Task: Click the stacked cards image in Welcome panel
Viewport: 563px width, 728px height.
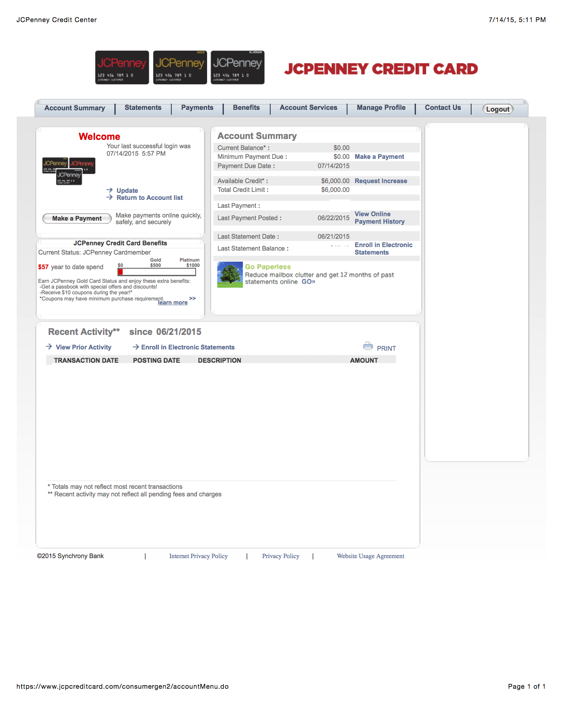Action: coord(69,171)
